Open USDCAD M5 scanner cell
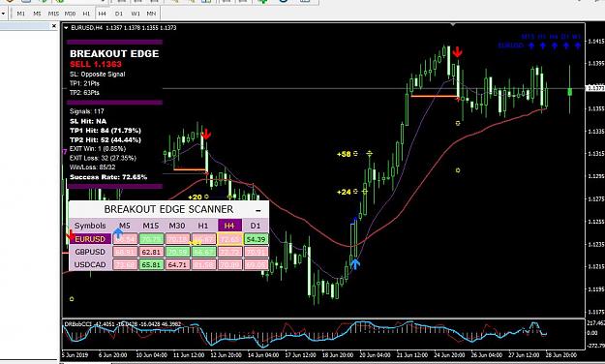 [125, 264]
